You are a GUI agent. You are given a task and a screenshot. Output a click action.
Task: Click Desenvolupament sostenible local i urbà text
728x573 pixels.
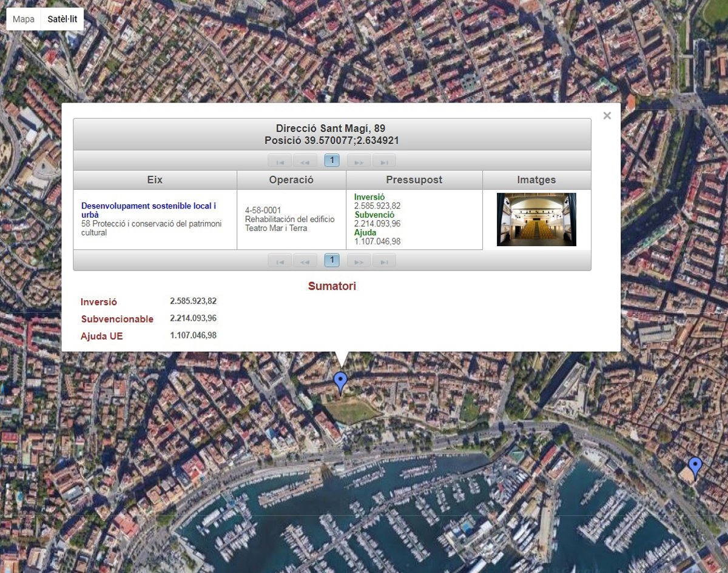(149, 210)
